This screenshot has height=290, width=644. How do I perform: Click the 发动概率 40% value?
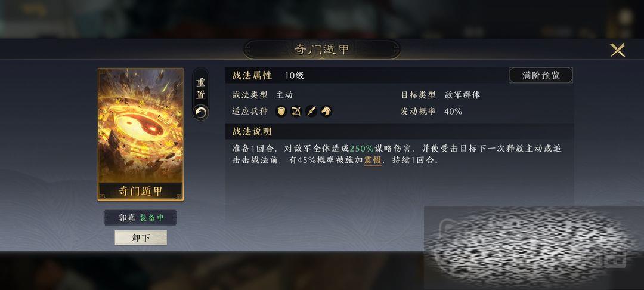[453, 112]
